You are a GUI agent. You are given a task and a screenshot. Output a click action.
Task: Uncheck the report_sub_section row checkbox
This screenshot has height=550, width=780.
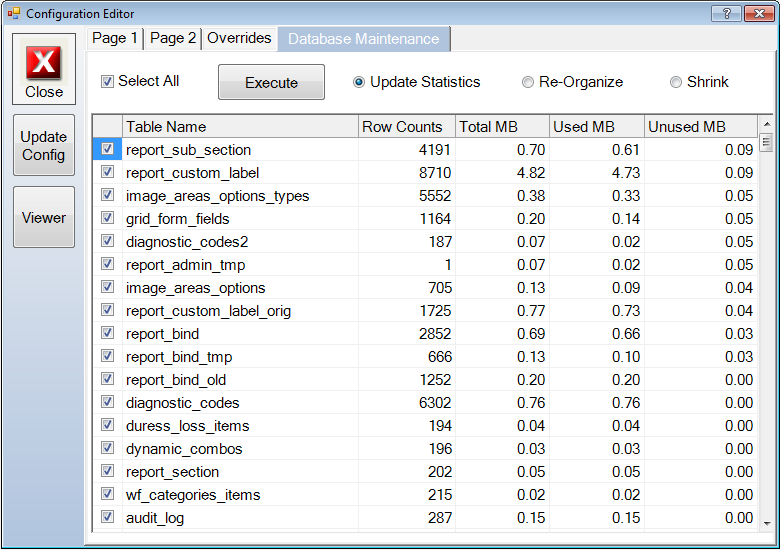(107, 149)
